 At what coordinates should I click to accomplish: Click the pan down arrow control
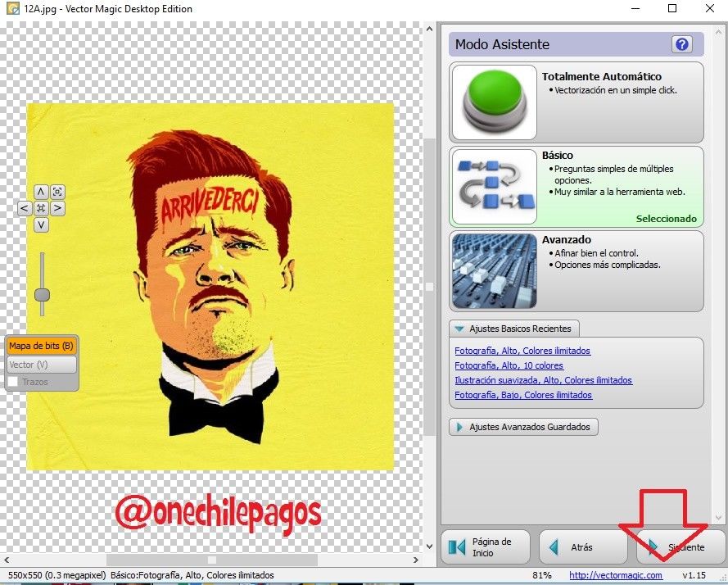[40, 224]
